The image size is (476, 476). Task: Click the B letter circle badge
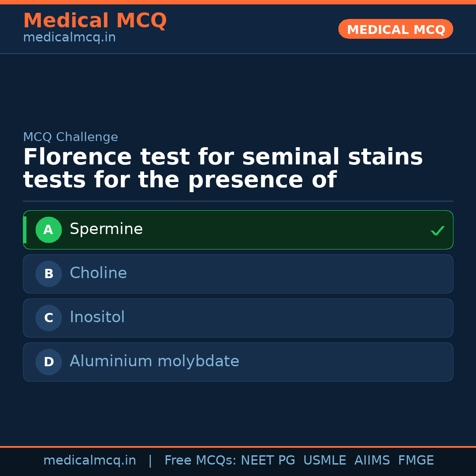coord(48,274)
